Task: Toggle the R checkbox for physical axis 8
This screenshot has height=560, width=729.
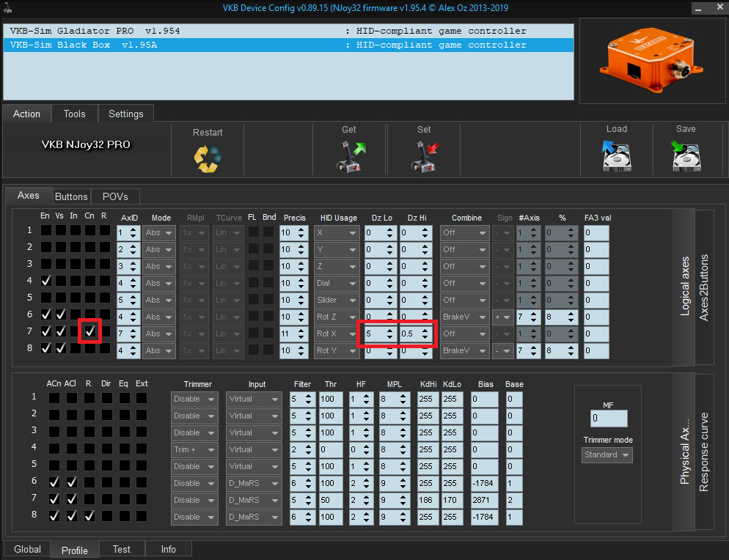Action: (x=89, y=516)
